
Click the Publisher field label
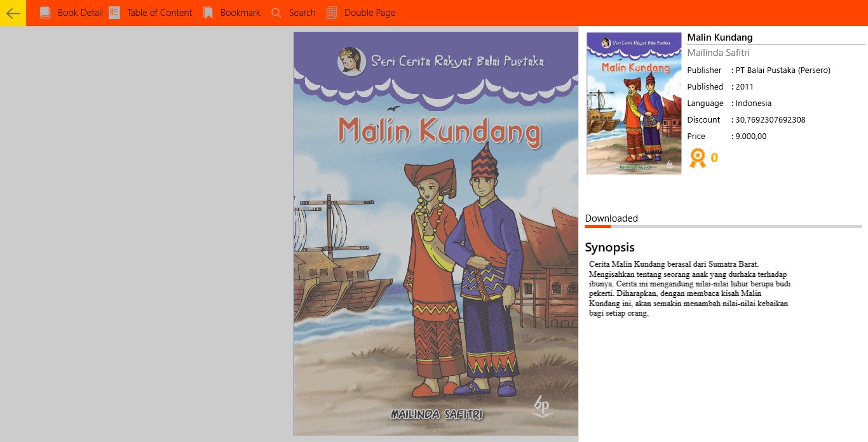[x=704, y=70]
